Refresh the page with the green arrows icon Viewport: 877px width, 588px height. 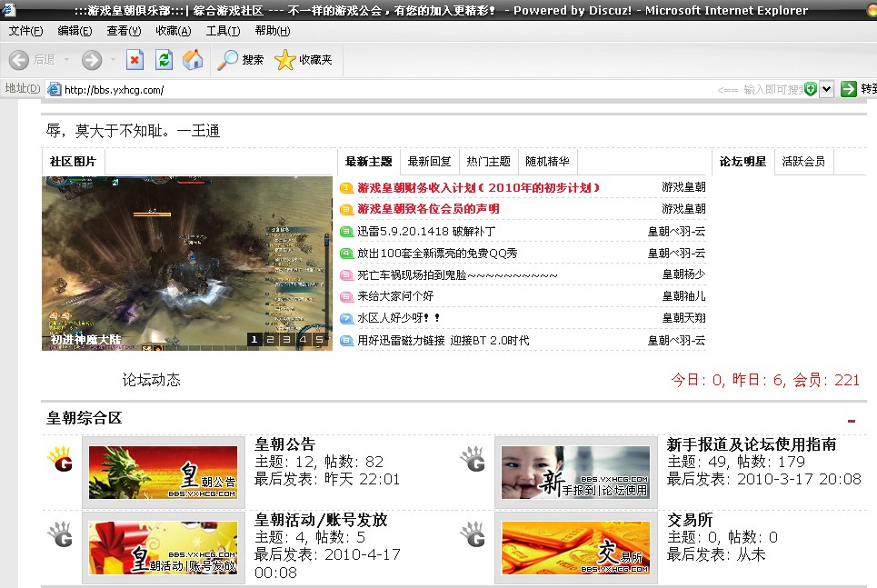click(164, 59)
